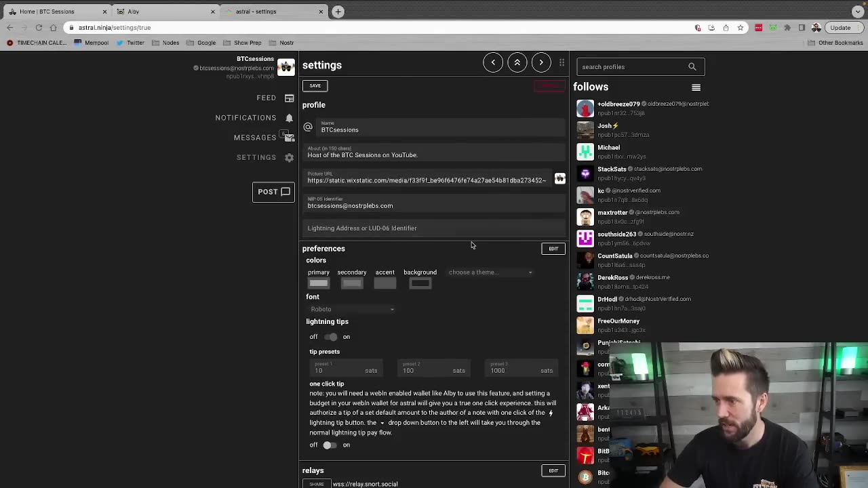Pick secondary color swatch

pos(352,283)
